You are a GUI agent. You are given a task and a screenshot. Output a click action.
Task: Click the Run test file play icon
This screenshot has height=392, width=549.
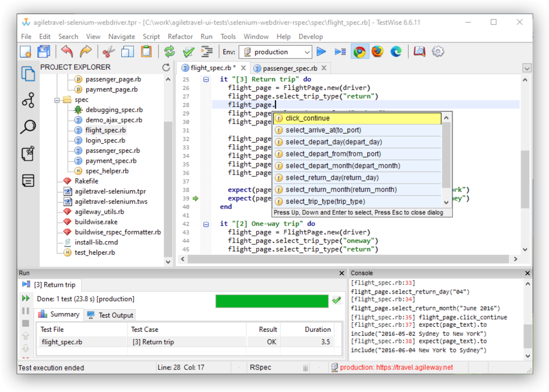321,52
